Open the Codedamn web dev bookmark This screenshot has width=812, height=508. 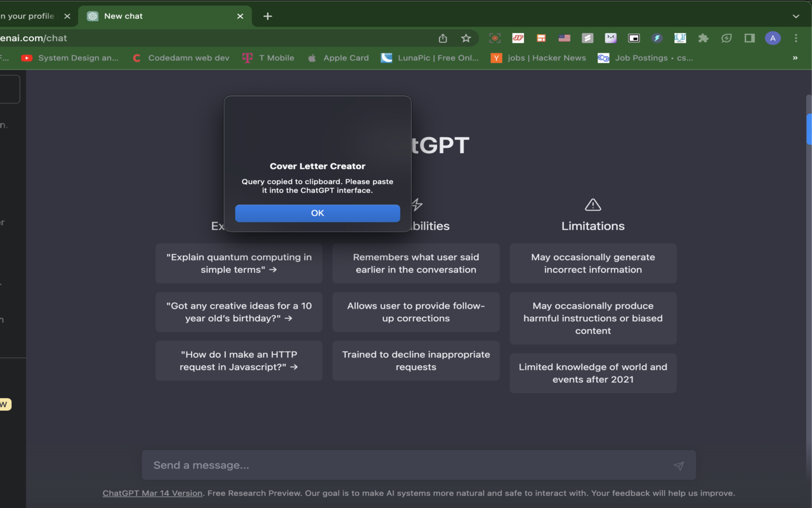(x=181, y=58)
